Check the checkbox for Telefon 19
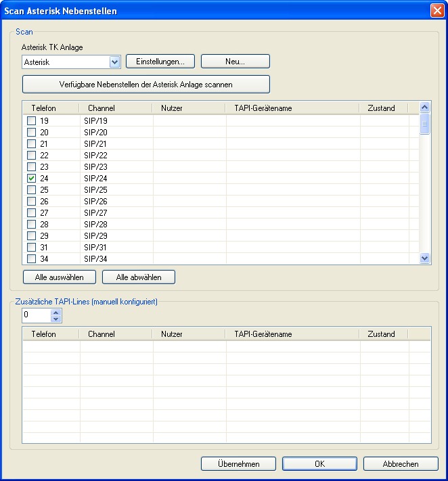This screenshot has width=448, height=481. point(31,121)
